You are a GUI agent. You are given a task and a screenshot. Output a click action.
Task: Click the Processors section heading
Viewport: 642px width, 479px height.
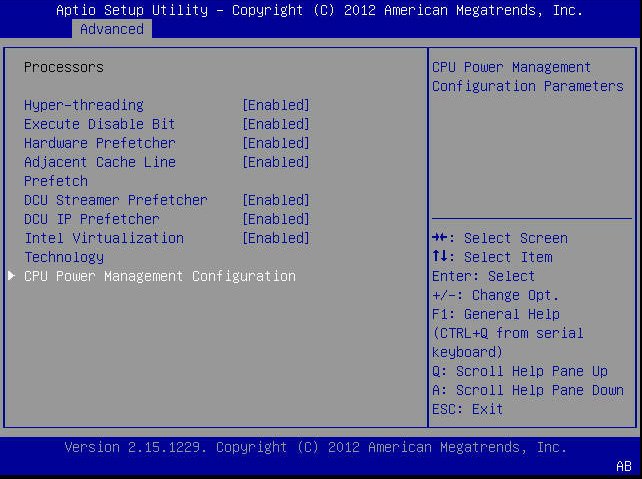tap(64, 67)
